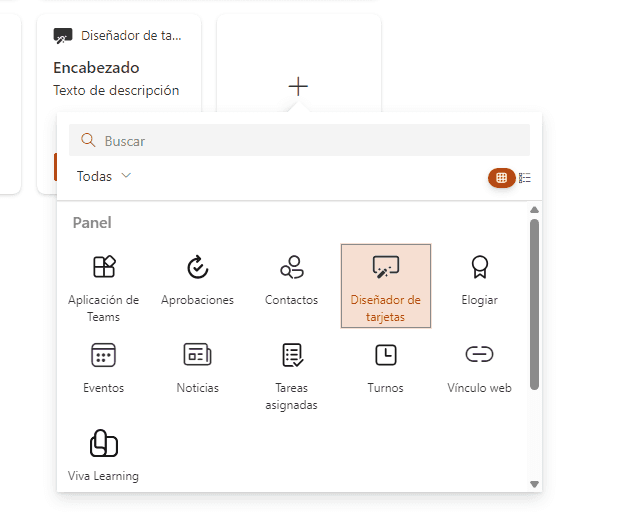This screenshot has width=637, height=513.
Task: Click the plus add card button
Action: [x=298, y=86]
